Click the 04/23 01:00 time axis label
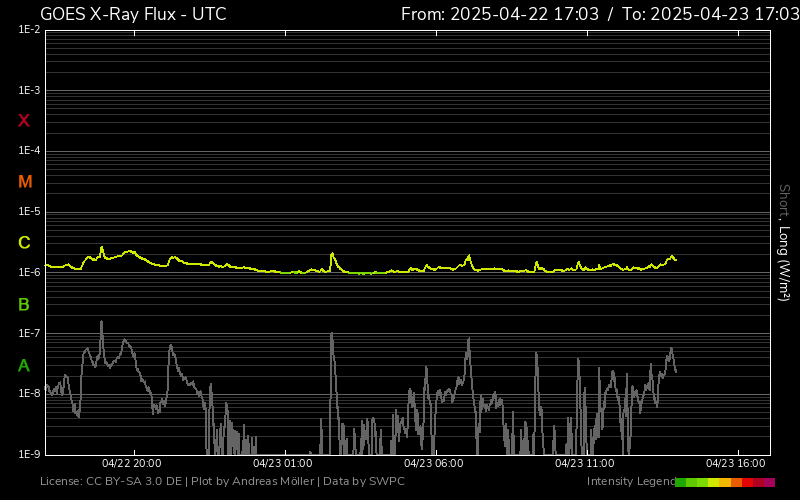The image size is (800, 500). (283, 463)
